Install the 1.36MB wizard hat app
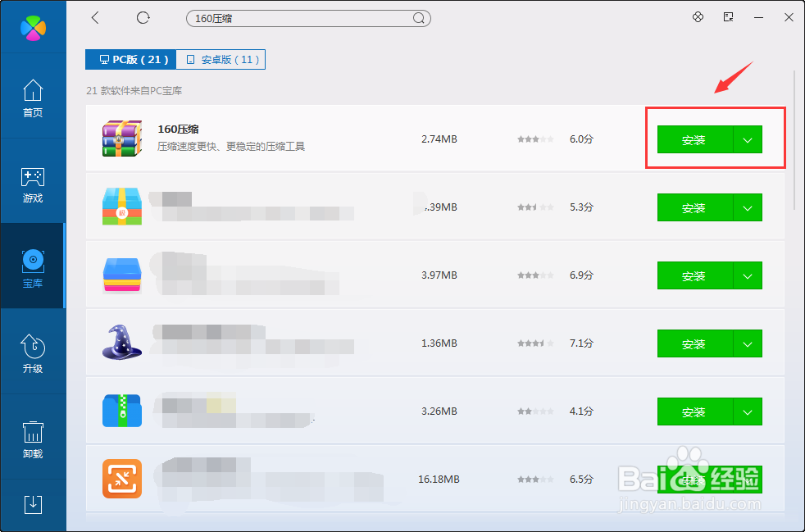 click(x=694, y=343)
